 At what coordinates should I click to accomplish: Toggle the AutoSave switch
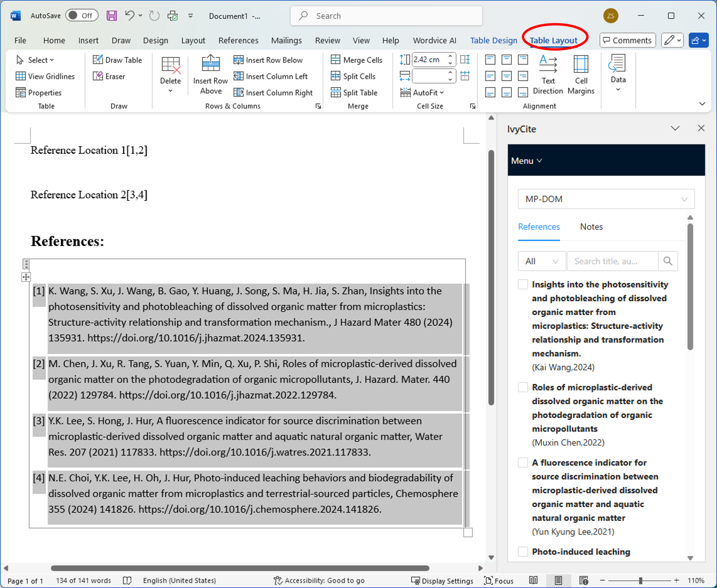82,16
